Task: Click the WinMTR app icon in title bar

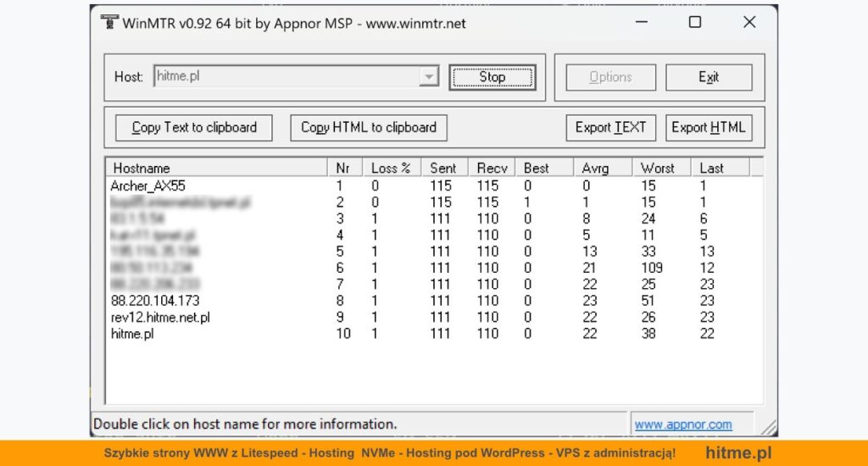Action: tap(109, 22)
